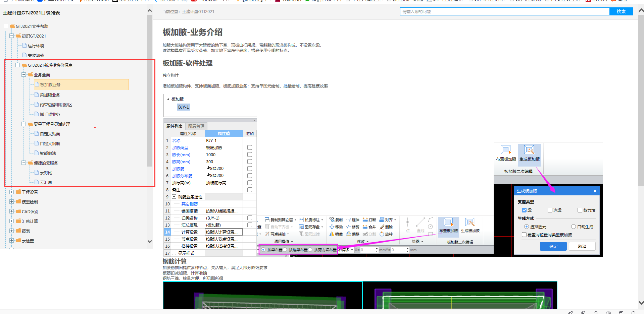Click 取消 in 生成板加腋 dialog
This screenshot has height=314, width=644.
[582, 246]
